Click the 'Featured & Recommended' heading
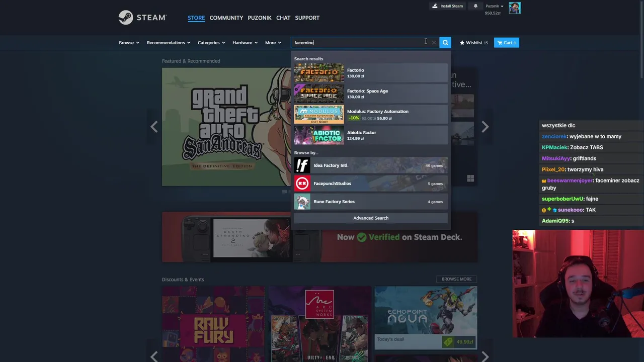The image size is (644, 362). click(x=191, y=61)
